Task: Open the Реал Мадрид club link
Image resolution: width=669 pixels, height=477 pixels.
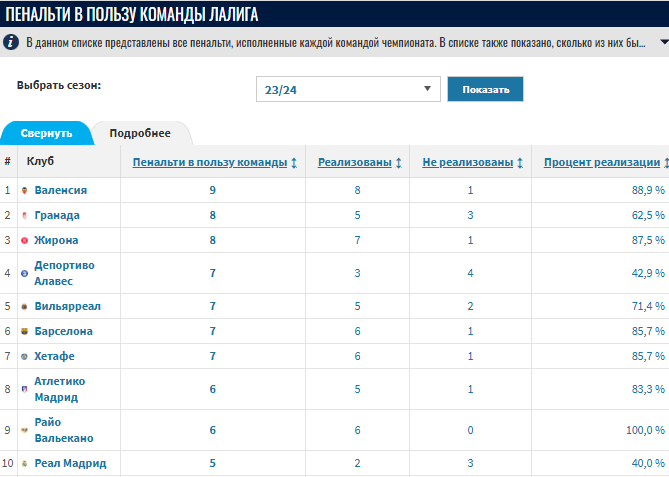Action: tap(70, 463)
